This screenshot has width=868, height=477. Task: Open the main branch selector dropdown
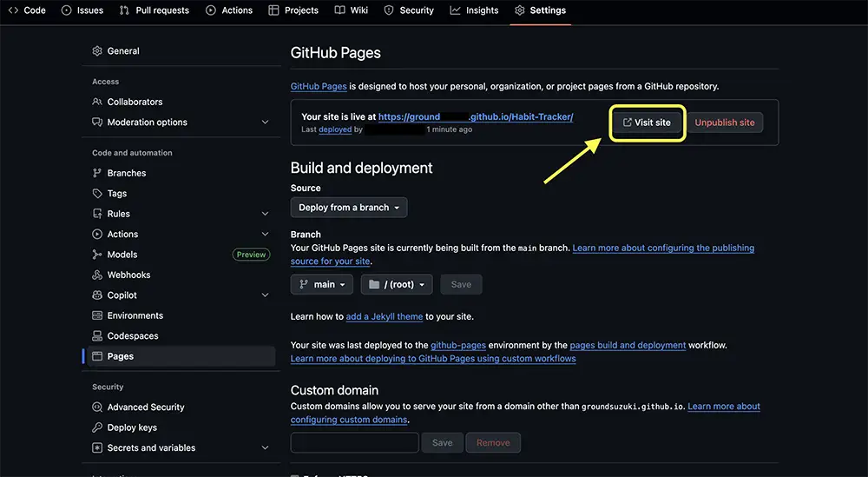tap(321, 284)
